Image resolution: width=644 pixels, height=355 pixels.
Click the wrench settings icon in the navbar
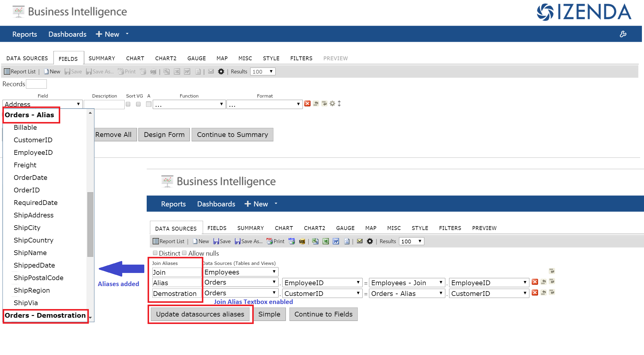pyautogui.click(x=623, y=34)
